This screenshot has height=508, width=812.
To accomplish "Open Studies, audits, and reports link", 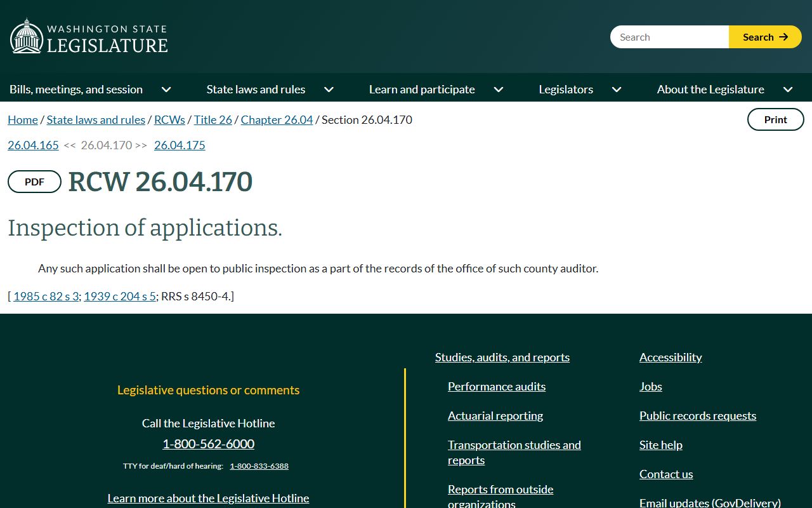I will 502,357.
